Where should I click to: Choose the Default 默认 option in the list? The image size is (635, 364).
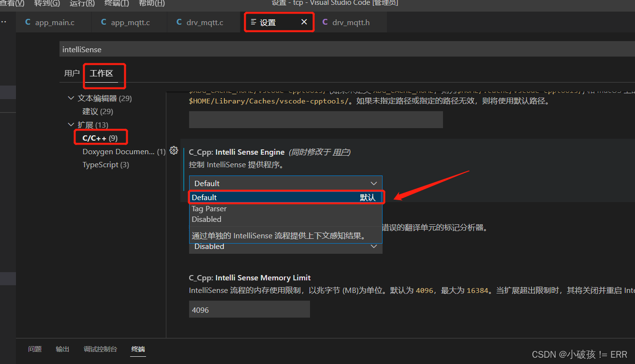pos(286,197)
